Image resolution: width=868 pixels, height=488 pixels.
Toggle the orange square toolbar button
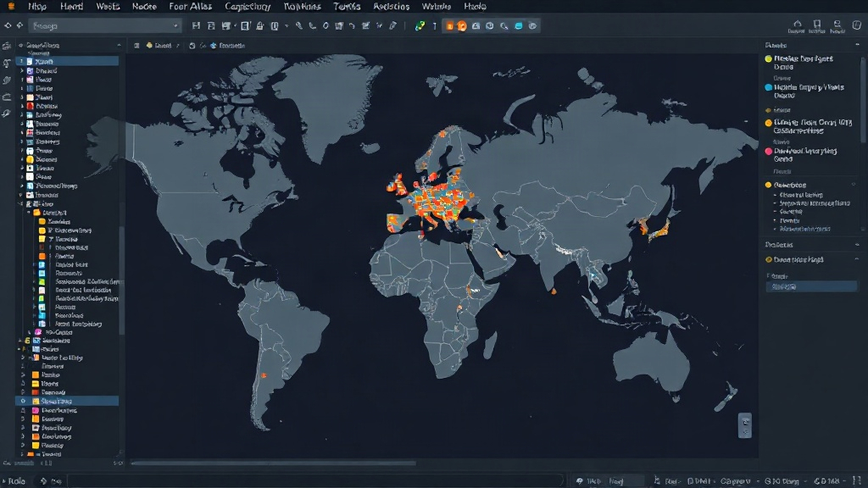coord(449,26)
